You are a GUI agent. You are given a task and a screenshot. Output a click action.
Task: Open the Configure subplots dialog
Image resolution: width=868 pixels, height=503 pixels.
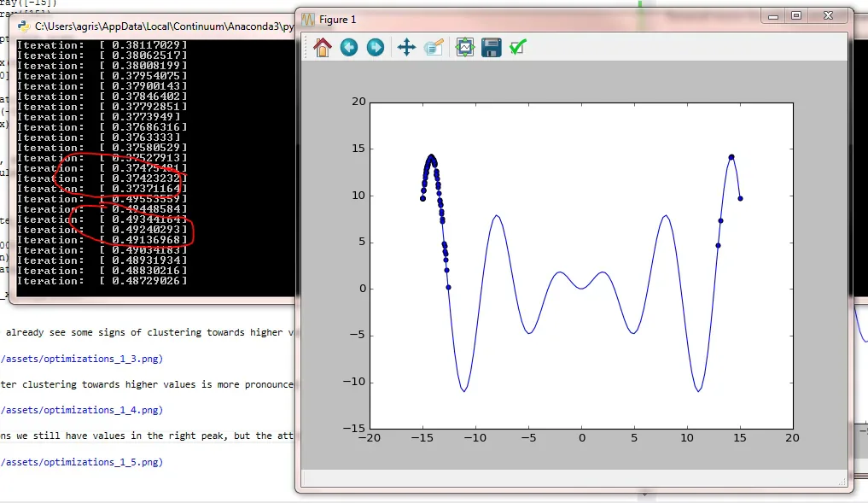pyautogui.click(x=465, y=47)
